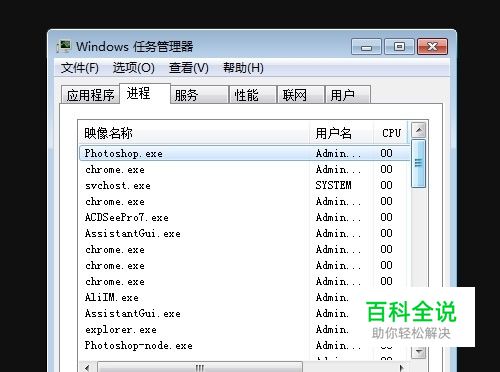Click the horizontal scrollbar right arrow
This screenshot has height=372, width=500.
point(401,368)
